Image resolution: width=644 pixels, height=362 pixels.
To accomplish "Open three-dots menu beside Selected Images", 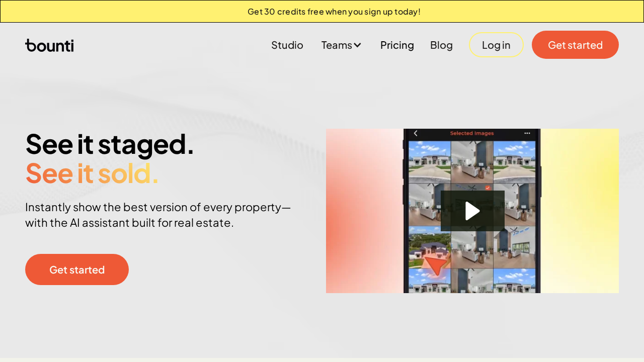I will pos(527,133).
